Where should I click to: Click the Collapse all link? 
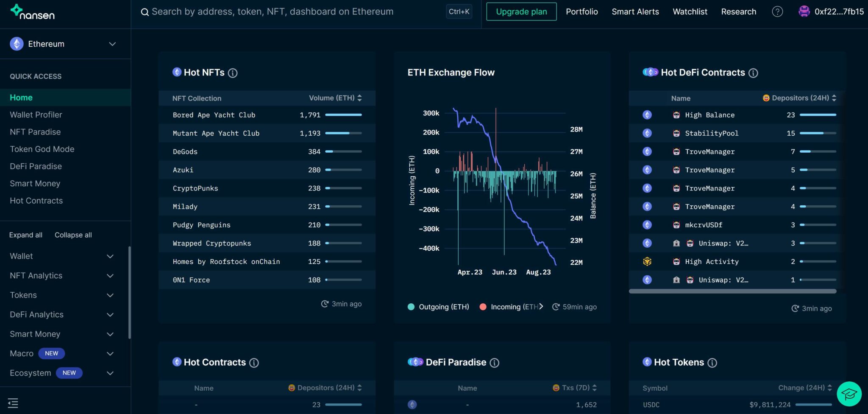click(x=73, y=235)
